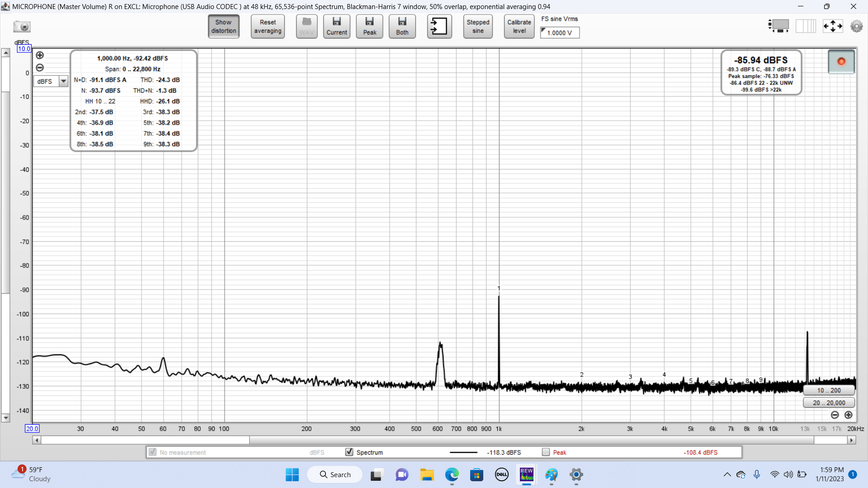Click the graph limits arrows icon

coord(833,26)
